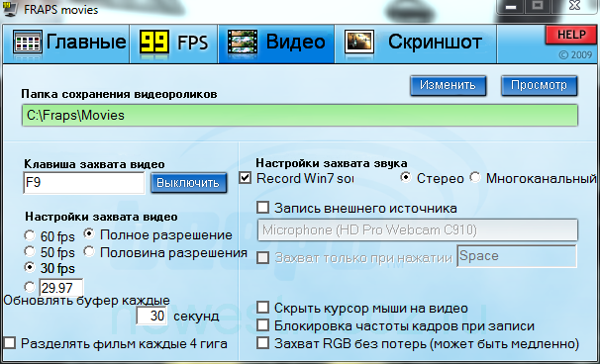Viewport: 600px width, 364px height.
Task: Click the Space push-to-capture key field
Action: pos(517,256)
